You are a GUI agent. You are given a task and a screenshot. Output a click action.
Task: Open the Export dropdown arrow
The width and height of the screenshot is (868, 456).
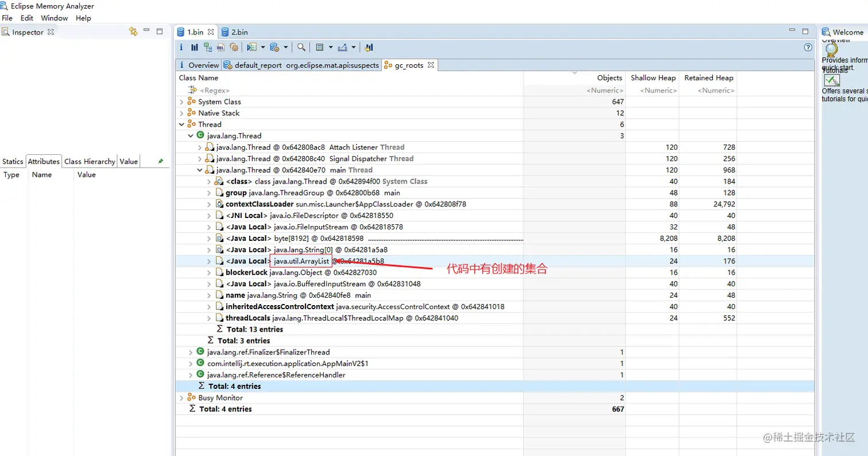[354, 48]
